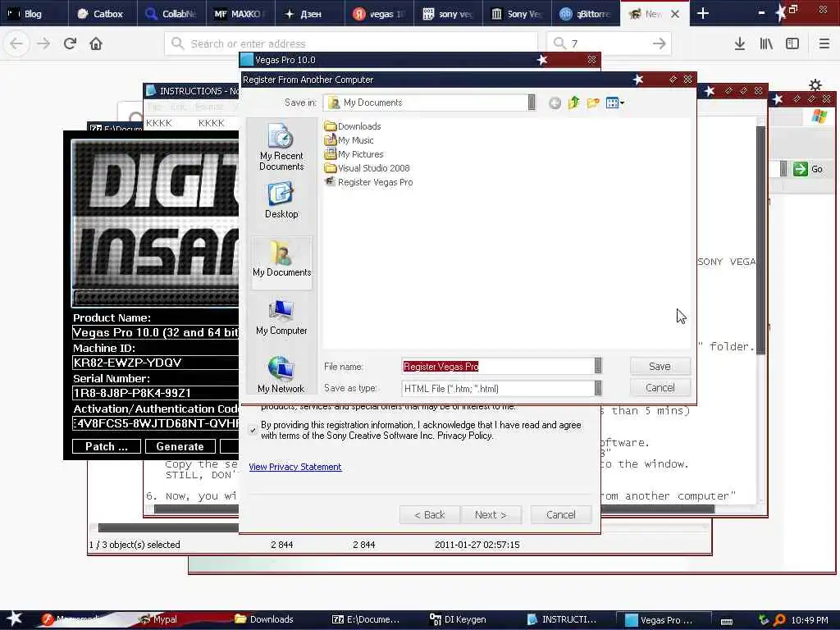Open the browser downloads arrow
This screenshot has height=630, width=840.
tap(740, 43)
